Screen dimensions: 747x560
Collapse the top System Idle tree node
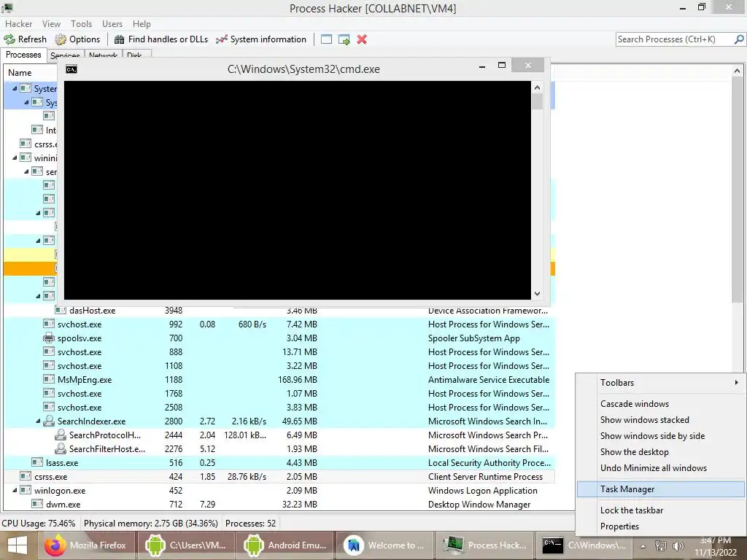click(15, 88)
